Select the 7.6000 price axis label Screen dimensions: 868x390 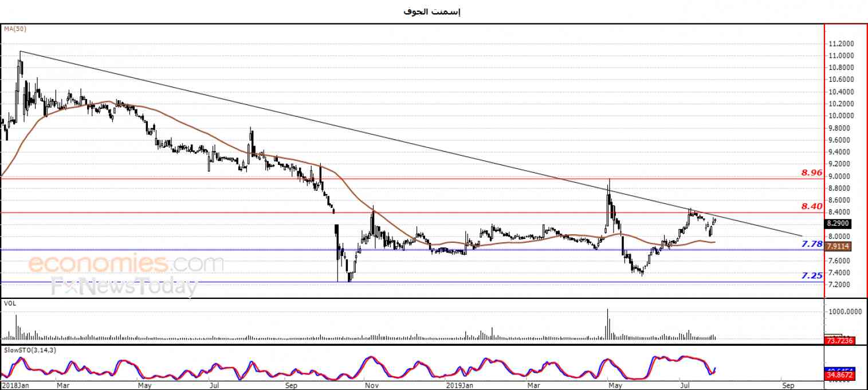pos(839,261)
